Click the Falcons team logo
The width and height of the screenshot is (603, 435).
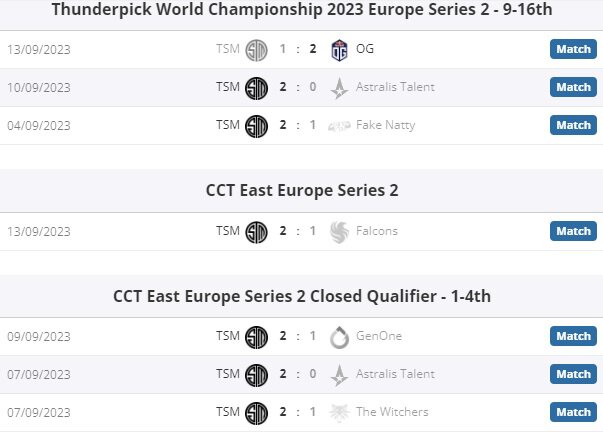pyautogui.click(x=339, y=232)
